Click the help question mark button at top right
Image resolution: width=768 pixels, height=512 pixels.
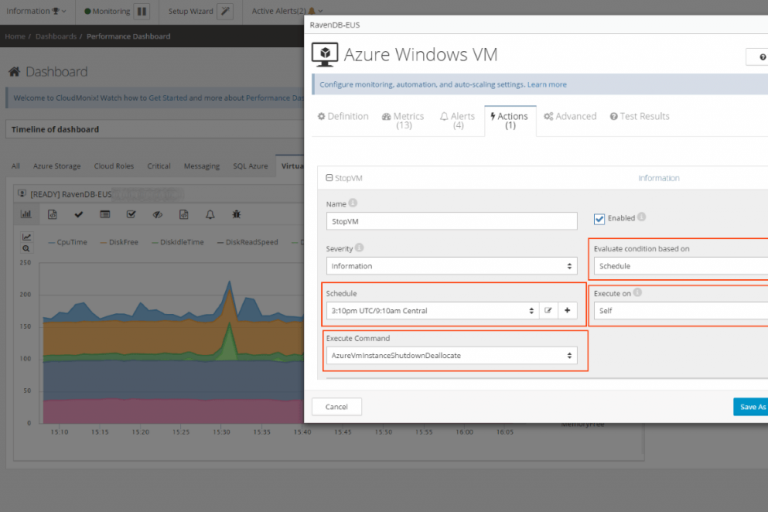[x=758, y=57]
